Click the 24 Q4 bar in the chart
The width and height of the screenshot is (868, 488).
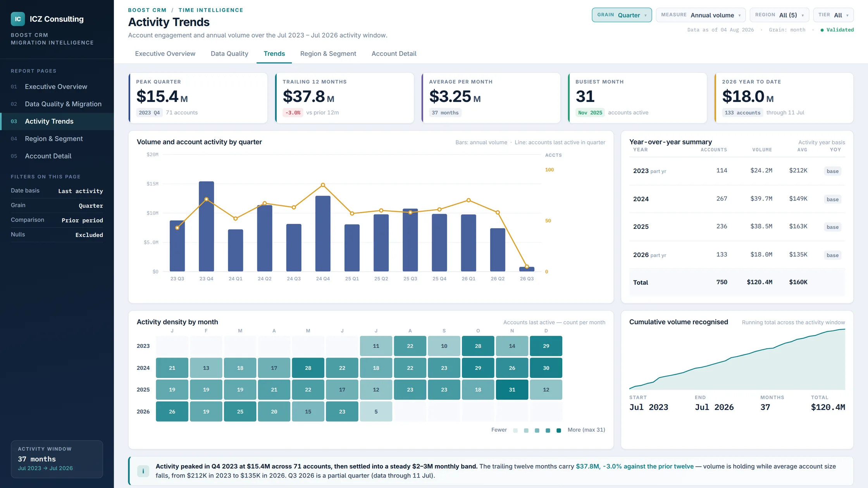pos(323,234)
